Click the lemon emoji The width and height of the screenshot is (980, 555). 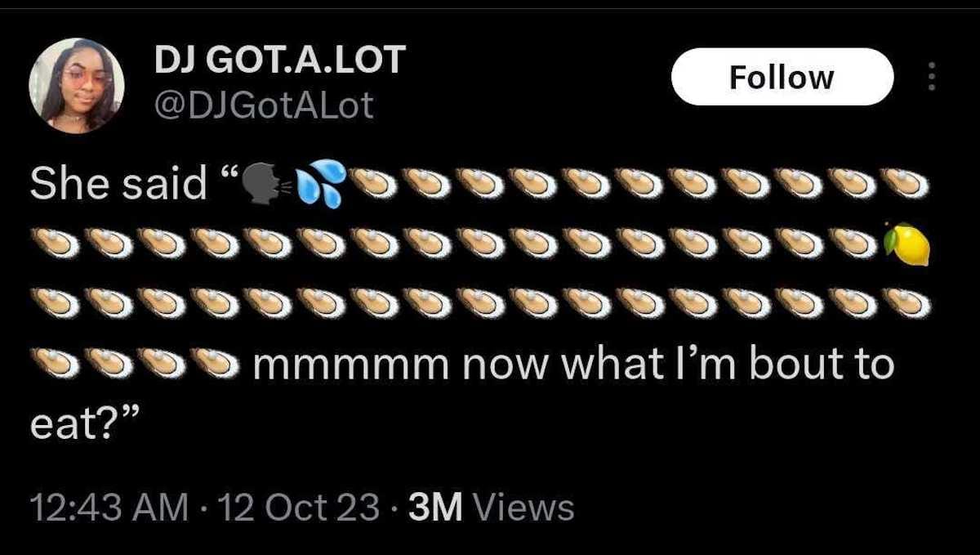(906, 244)
